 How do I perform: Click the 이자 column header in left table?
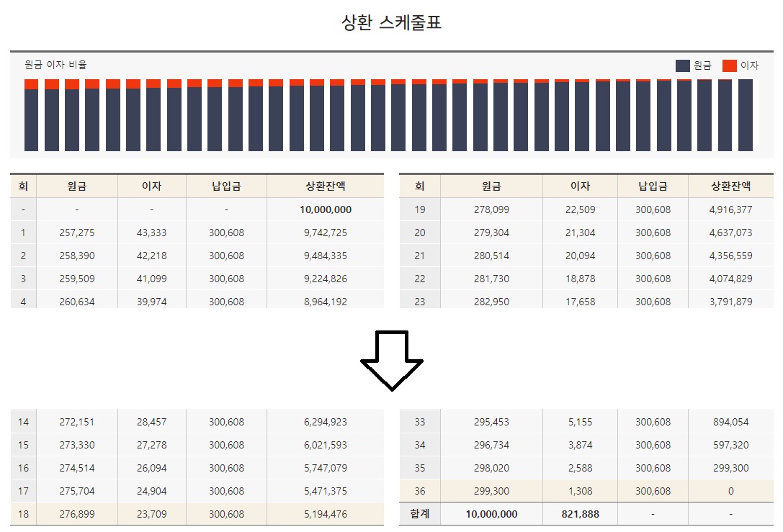tap(151, 185)
